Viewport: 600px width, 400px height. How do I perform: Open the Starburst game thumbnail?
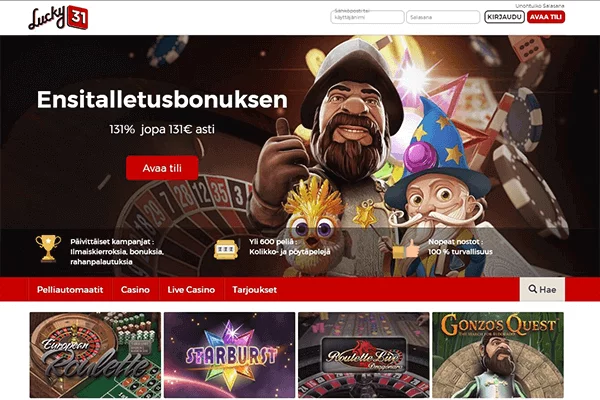[230, 355]
